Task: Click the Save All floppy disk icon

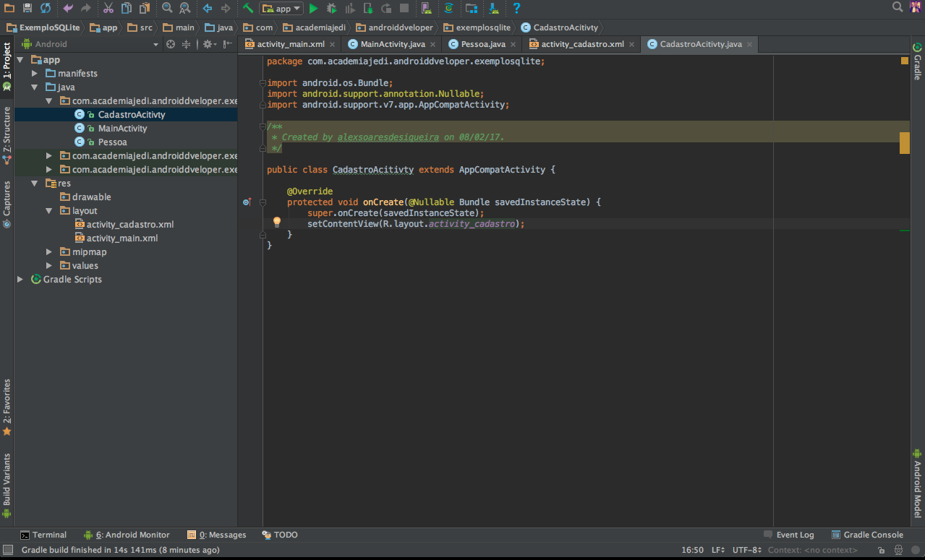Action: click(x=27, y=9)
